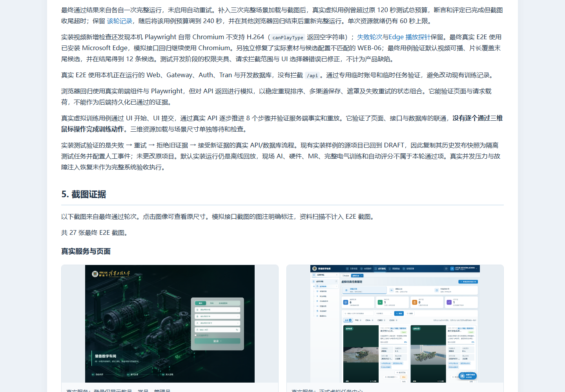The width and height of the screenshot is (565, 392).
Task: Click the floating blue assistant bubble in dashboard screenshot
Action: pyautogui.click(x=468, y=376)
